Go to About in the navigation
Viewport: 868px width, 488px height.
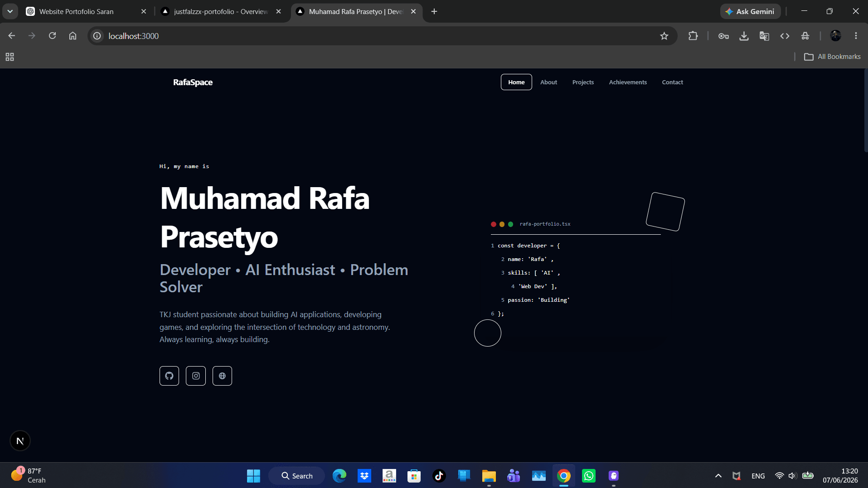(x=548, y=82)
